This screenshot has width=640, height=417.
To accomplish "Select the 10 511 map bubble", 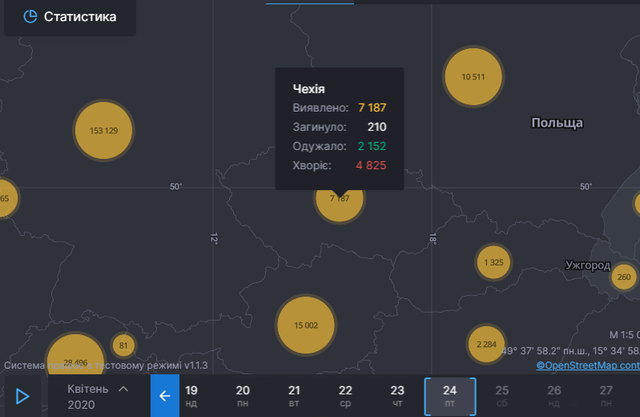I will point(473,77).
